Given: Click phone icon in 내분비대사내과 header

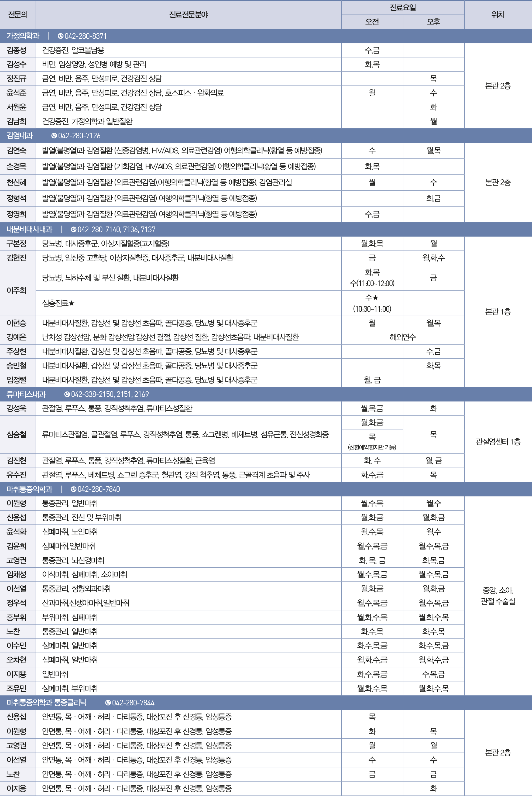Looking at the screenshot, I should coord(73,230).
